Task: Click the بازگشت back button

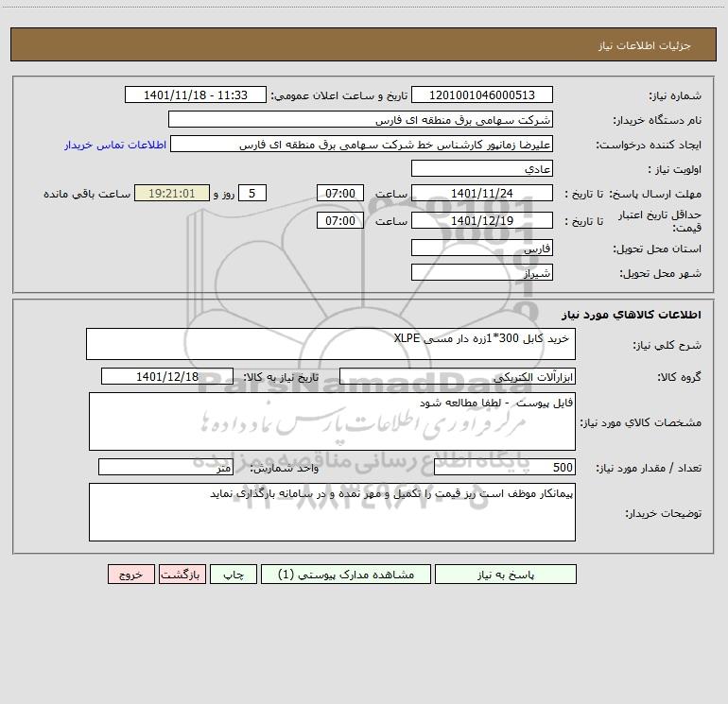Action: (182, 574)
